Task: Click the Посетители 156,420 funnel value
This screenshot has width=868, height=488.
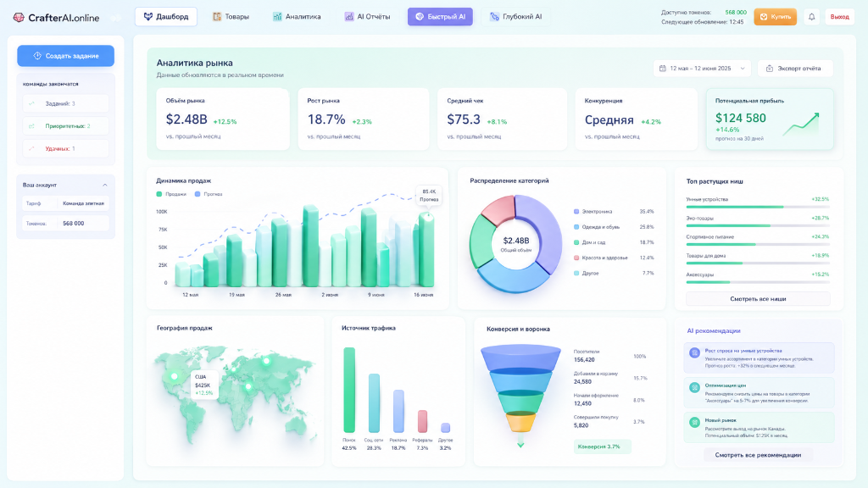Action: [x=585, y=359]
